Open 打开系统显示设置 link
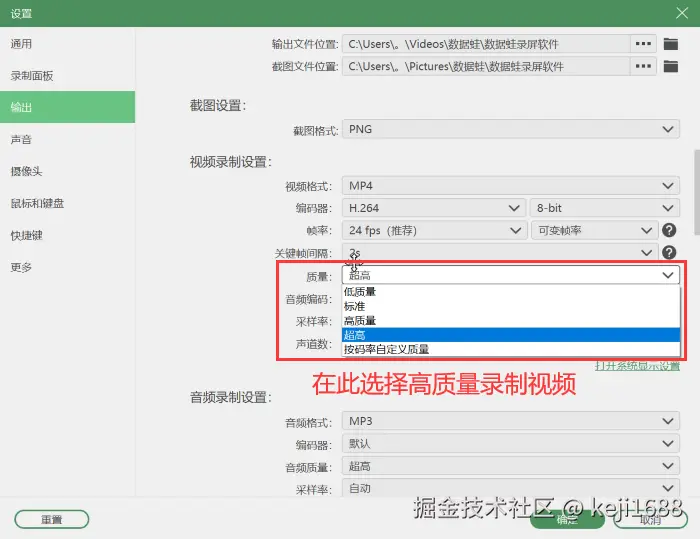Viewport: 700px width, 539px height. point(637,366)
